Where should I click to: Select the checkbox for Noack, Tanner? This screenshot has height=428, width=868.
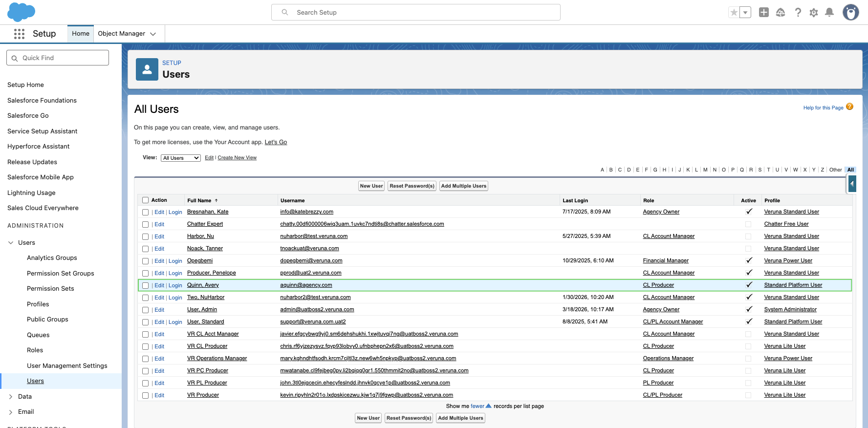(x=145, y=249)
